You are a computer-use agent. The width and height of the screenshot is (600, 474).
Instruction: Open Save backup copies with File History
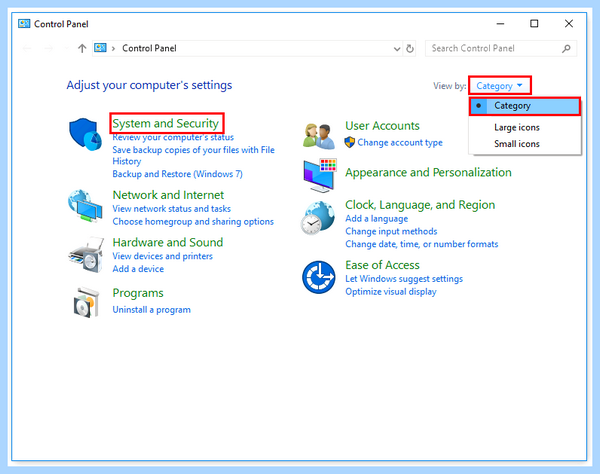tap(193, 155)
